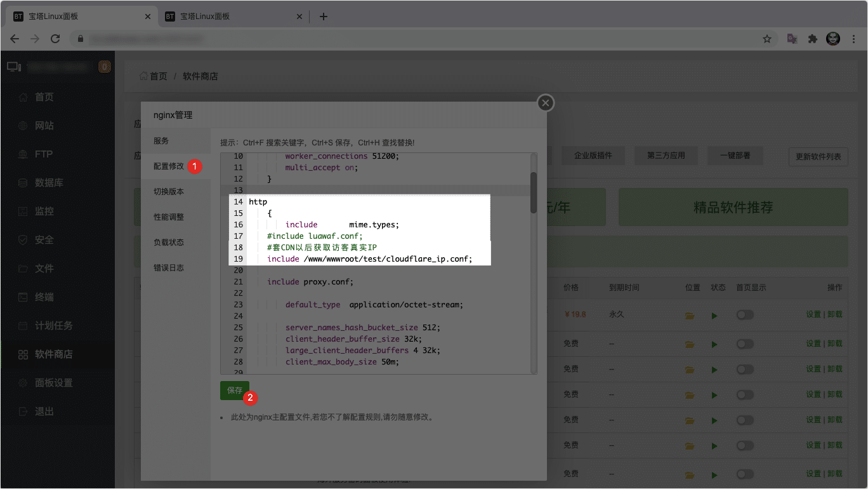
Task: Toggle 首页显示 switch in the ¥19.8 row
Action: (745, 315)
